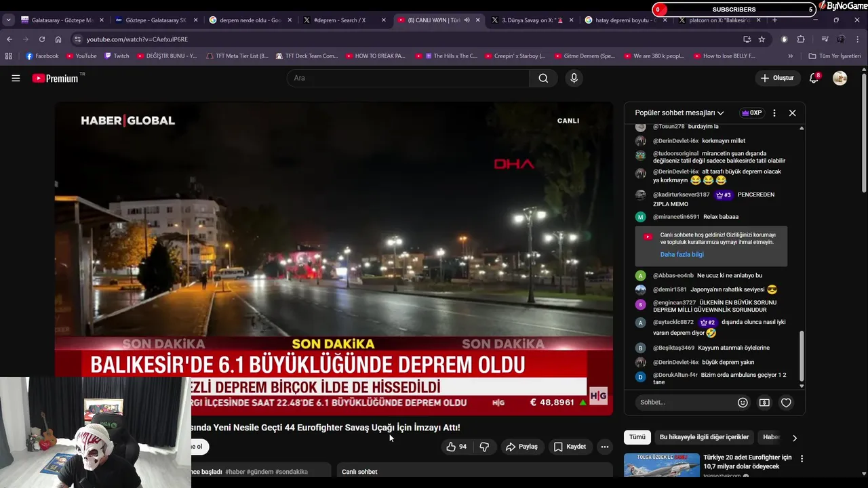Image resolution: width=868 pixels, height=488 pixels.
Task: Send a Super Chat via dollar icon
Action: pos(764,403)
